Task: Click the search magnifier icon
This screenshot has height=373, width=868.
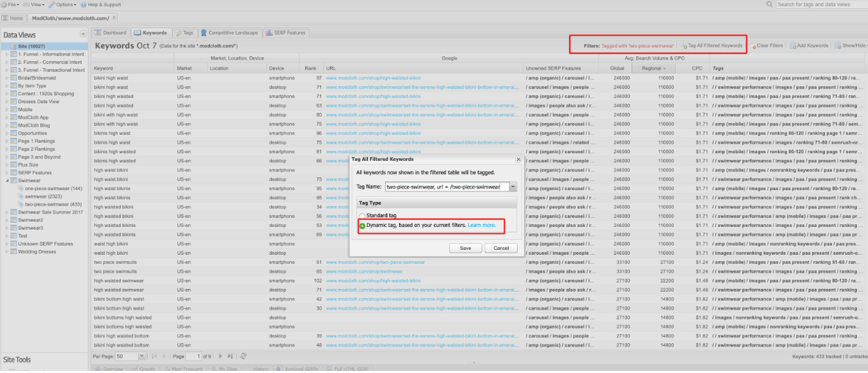Action: [769, 4]
